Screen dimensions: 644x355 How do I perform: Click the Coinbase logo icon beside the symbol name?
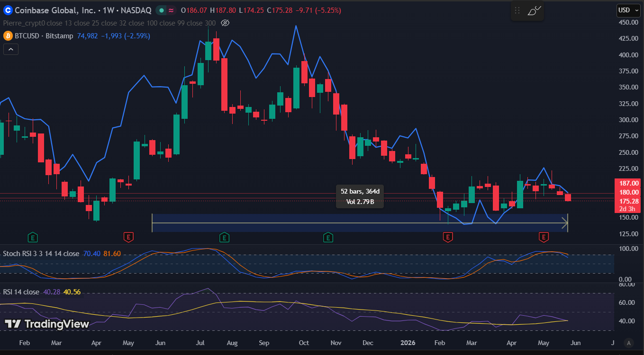click(8, 10)
